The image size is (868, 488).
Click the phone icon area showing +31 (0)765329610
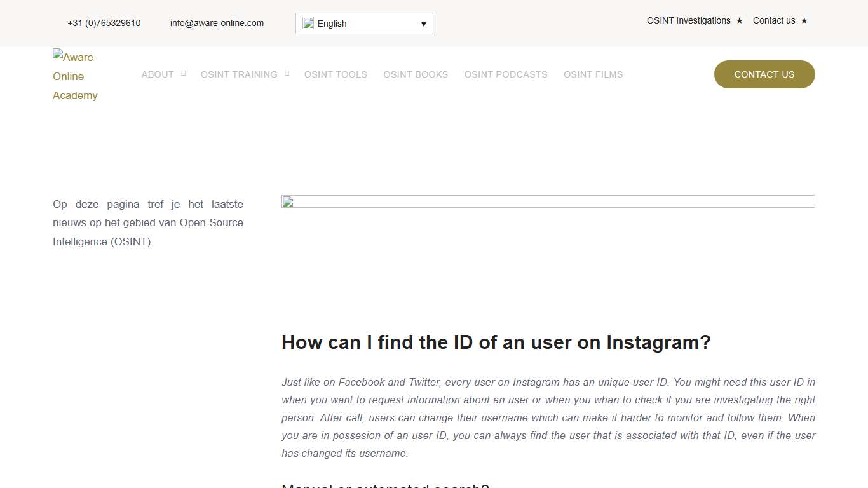104,23
